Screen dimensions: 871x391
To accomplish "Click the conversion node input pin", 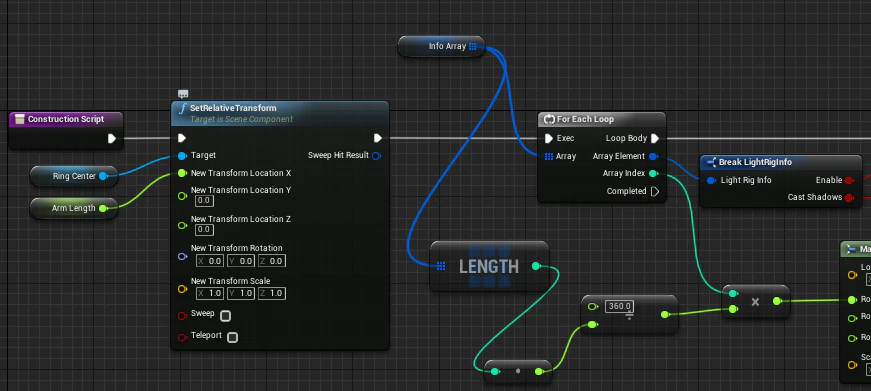I will [495, 372].
